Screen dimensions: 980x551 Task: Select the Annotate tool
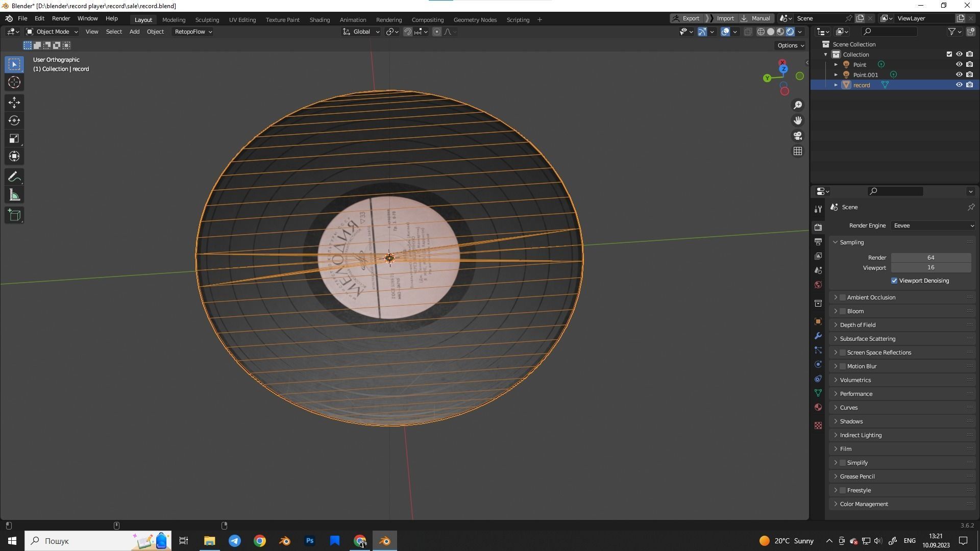click(x=14, y=177)
